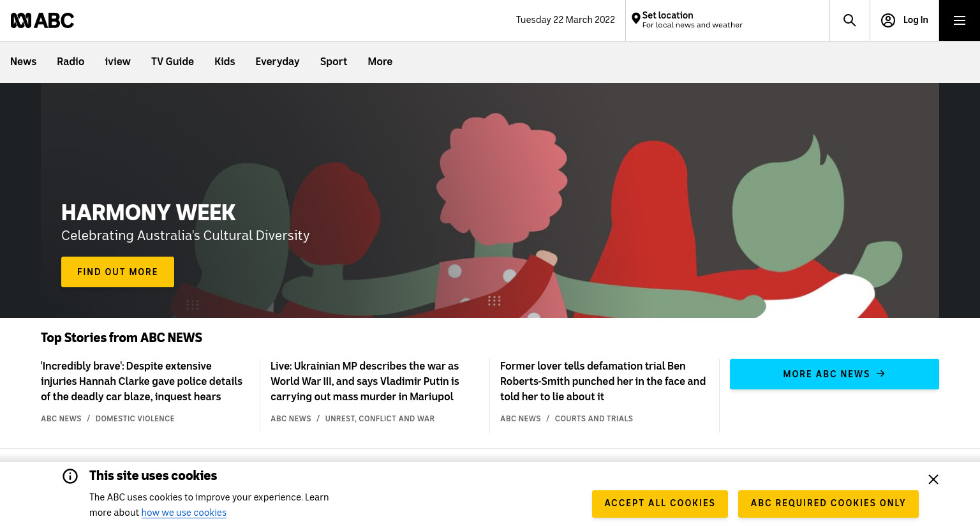The height and width of the screenshot is (526, 980).
Task: Click 'Celebrating Australia's Cultural Diversity' subtitle
Action: click(x=185, y=236)
